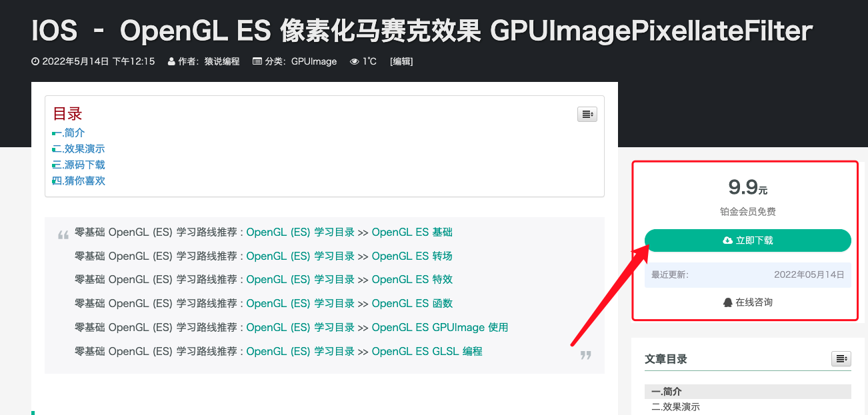
Task: Open the OpenGL ES 基础 tutorial link
Action: tap(412, 232)
